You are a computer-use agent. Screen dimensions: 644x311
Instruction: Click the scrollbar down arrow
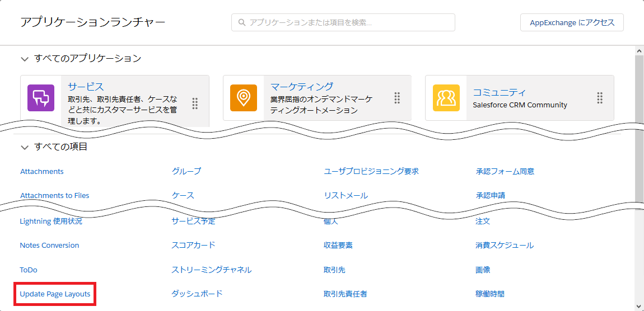pyautogui.click(x=639, y=306)
